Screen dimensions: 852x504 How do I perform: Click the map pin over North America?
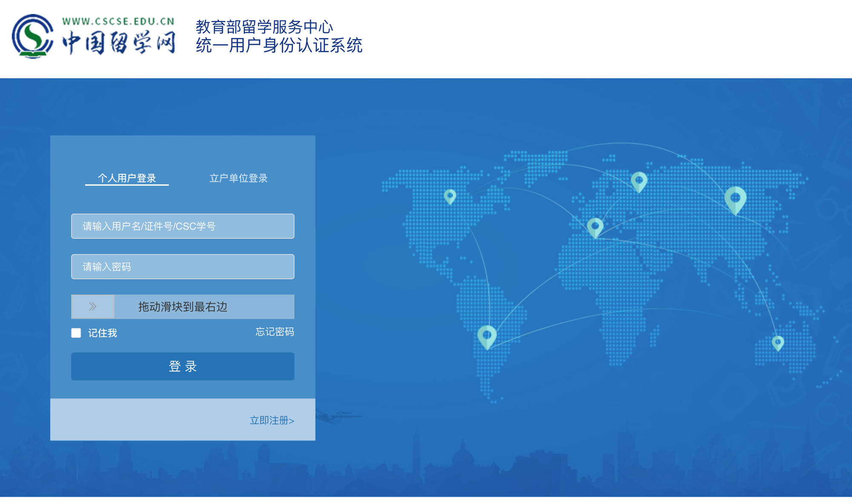point(450,196)
